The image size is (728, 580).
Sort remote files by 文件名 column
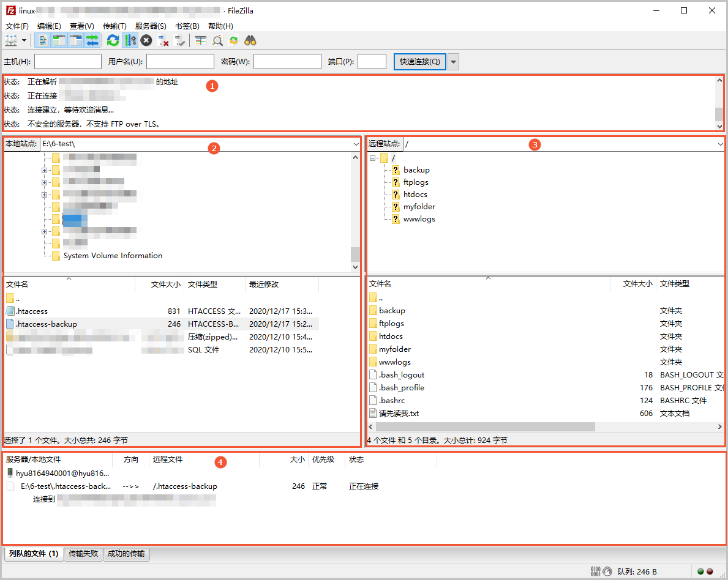(x=489, y=283)
